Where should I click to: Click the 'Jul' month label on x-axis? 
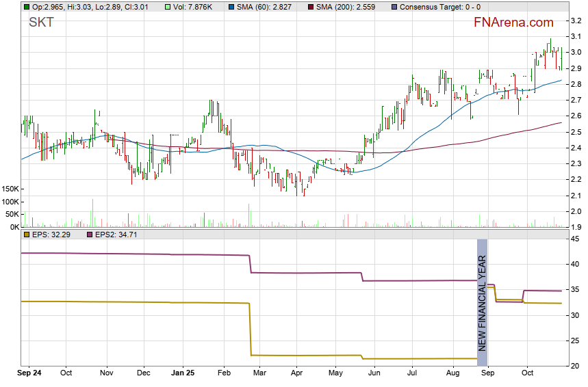click(412, 373)
